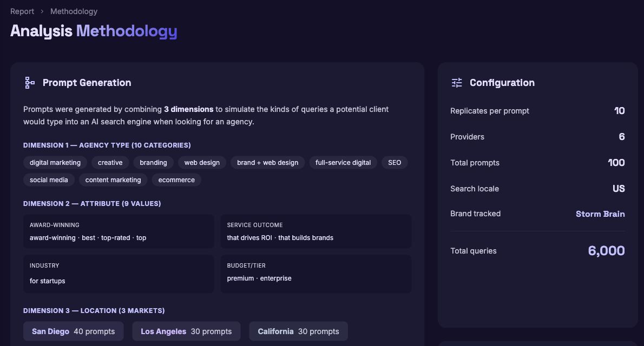Click the bold '3 dimensions' text
Viewport: 644px width, 346px height.
[x=188, y=109]
